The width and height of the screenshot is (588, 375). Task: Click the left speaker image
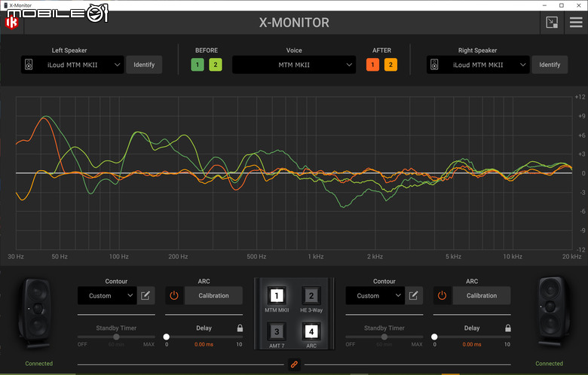click(x=35, y=313)
